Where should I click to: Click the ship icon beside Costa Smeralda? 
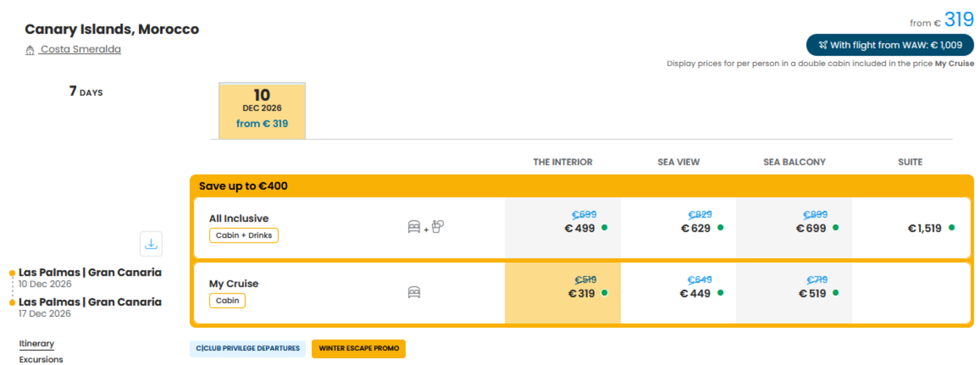pyautogui.click(x=30, y=50)
